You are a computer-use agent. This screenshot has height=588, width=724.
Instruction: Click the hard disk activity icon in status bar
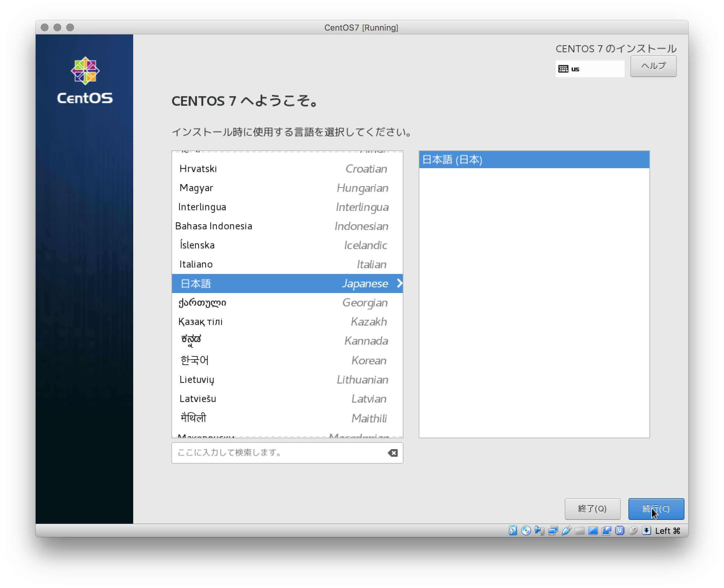[513, 530]
